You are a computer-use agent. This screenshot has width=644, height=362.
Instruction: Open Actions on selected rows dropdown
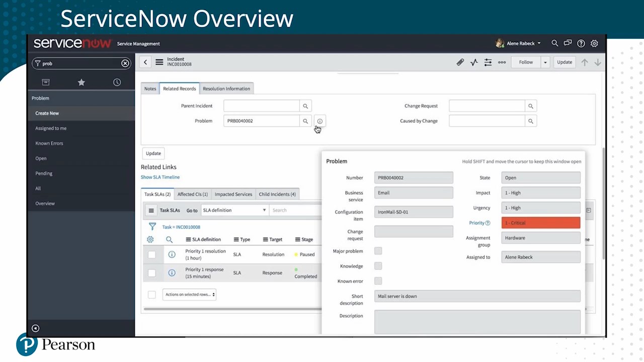tap(189, 295)
